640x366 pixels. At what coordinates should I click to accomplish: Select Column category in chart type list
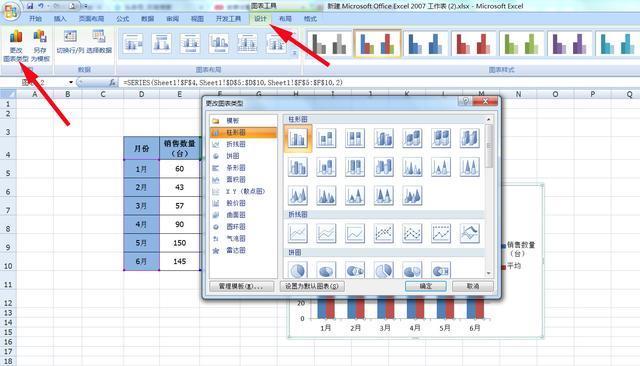[x=243, y=133]
